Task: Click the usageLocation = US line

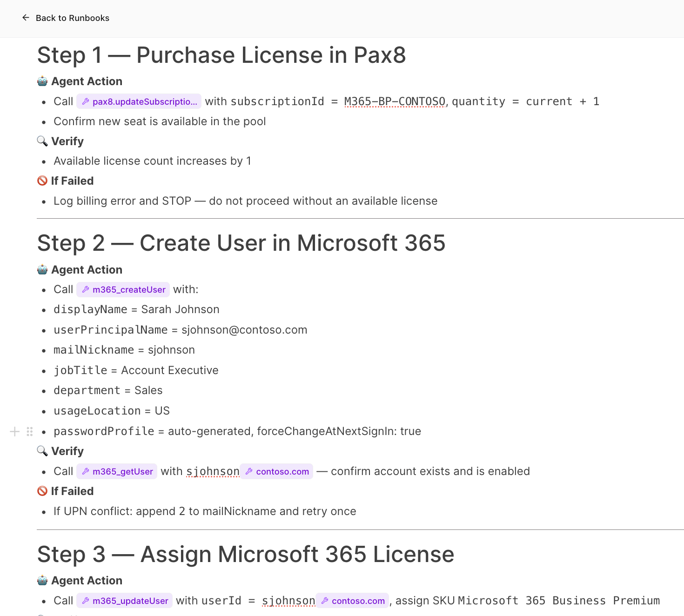Action: point(112,411)
